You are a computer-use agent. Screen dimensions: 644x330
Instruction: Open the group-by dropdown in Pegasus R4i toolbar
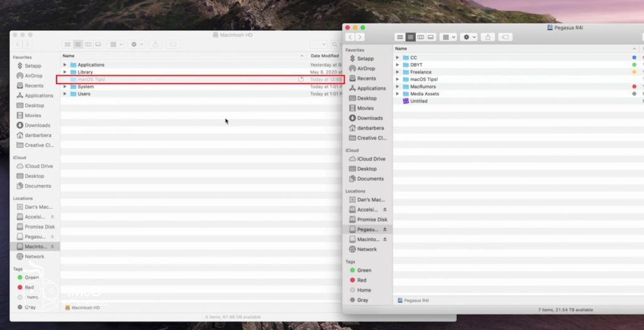tap(448, 37)
